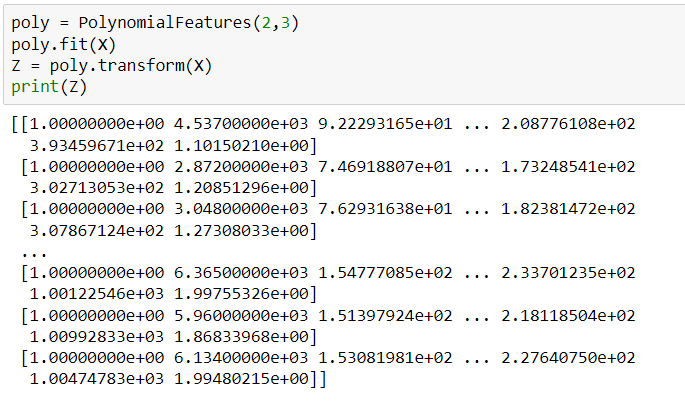685x405 pixels.
Task: Click output value 5.96000000e+03
Action: pyautogui.click(x=241, y=316)
